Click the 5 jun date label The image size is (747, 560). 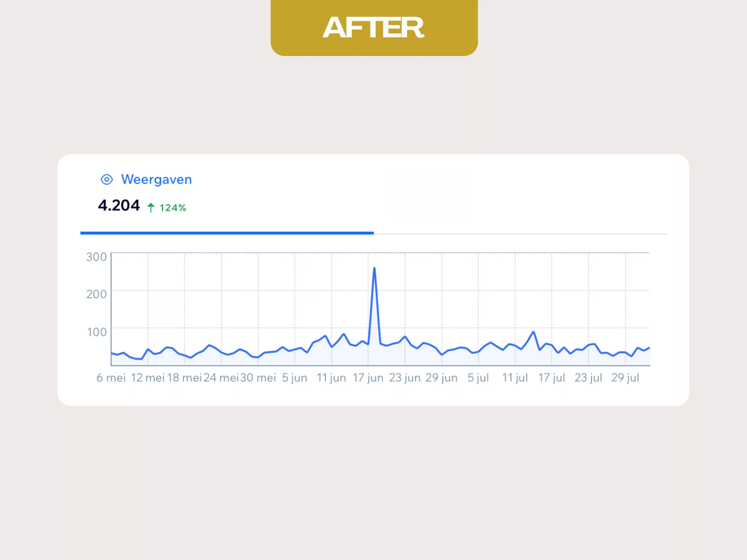pos(294,378)
